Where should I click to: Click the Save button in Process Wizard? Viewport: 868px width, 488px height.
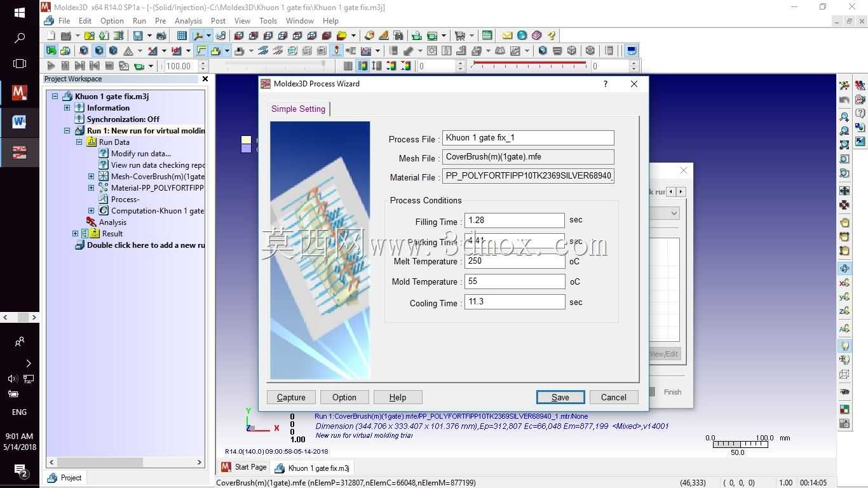pos(560,397)
